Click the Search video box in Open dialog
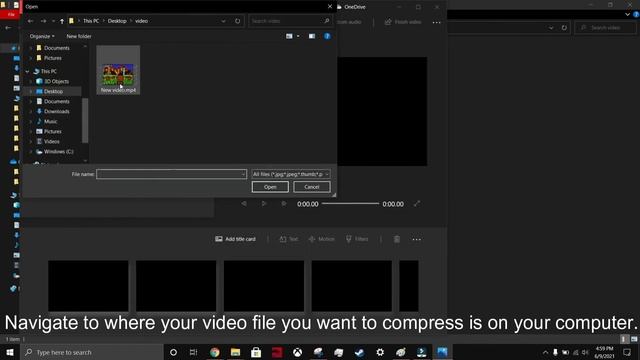640x360 pixels. tap(290, 21)
